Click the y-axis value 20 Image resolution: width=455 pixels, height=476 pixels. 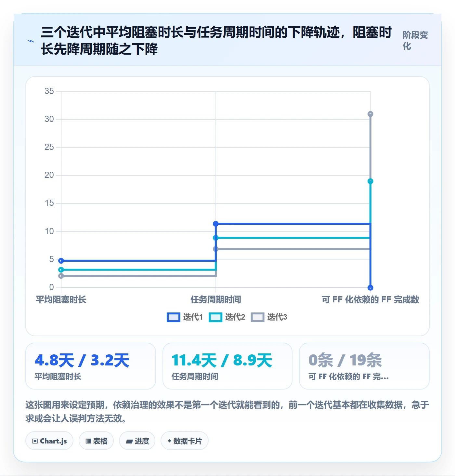tap(49, 175)
